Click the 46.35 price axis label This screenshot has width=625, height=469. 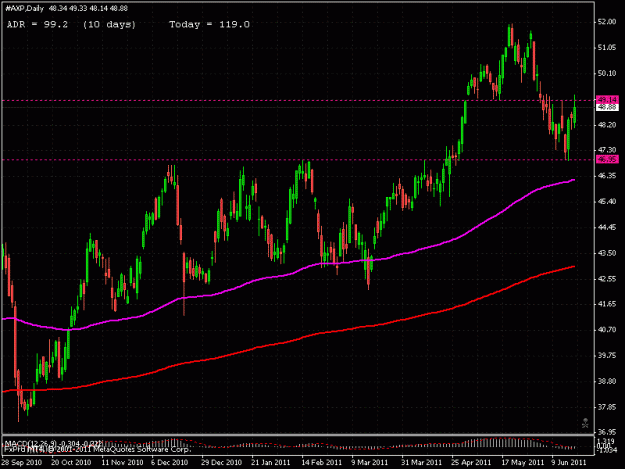(x=607, y=176)
